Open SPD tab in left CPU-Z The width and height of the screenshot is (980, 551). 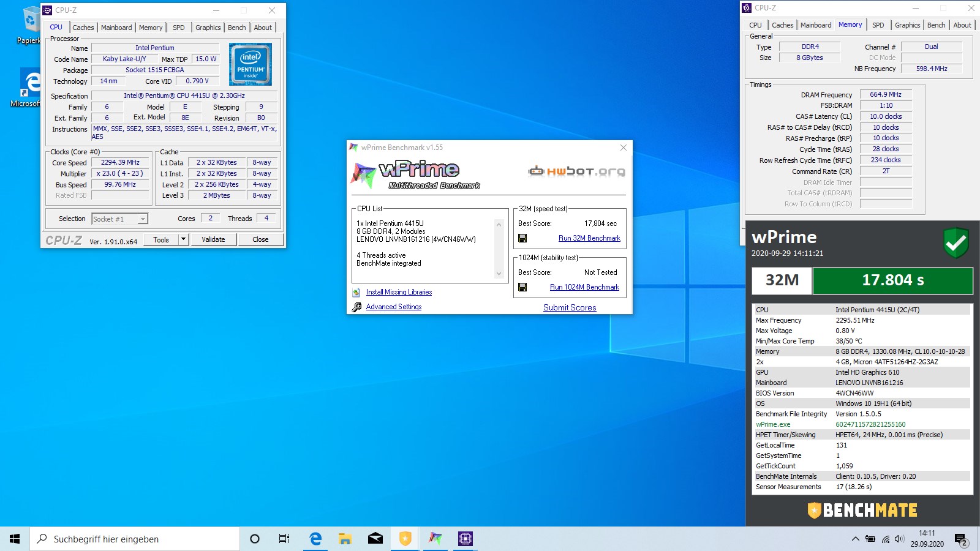coord(178,28)
